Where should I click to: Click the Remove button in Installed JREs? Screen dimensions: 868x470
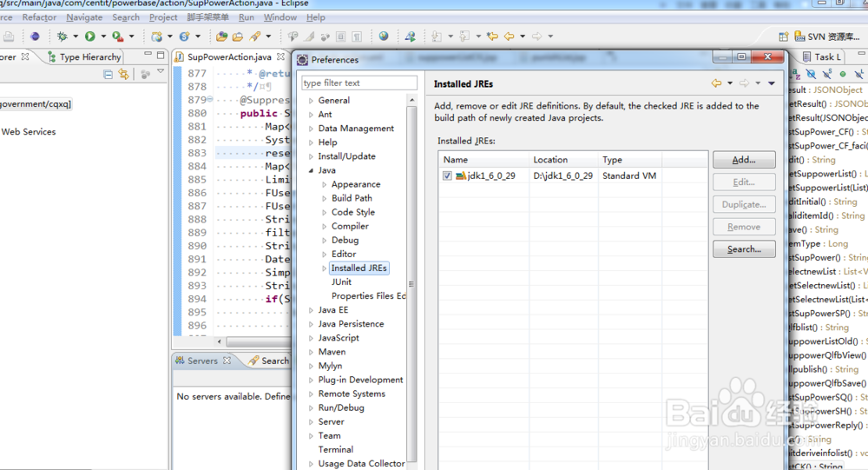coord(744,227)
